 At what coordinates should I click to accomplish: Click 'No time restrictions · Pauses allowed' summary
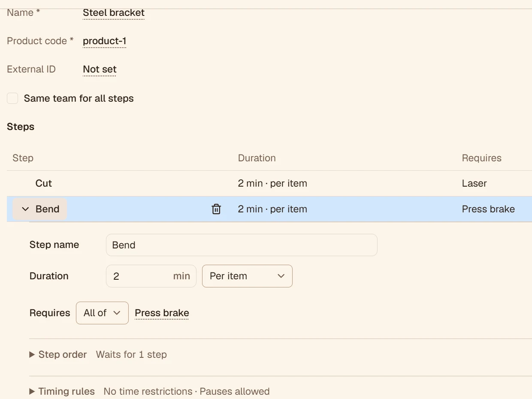coord(187,392)
